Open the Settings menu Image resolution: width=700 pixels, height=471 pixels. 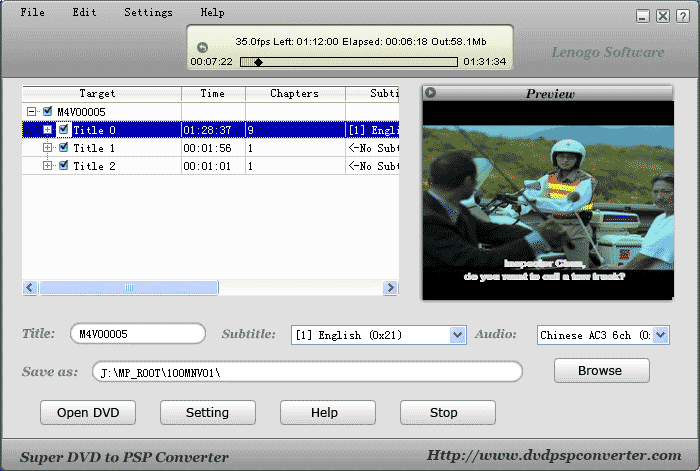pyautogui.click(x=148, y=13)
